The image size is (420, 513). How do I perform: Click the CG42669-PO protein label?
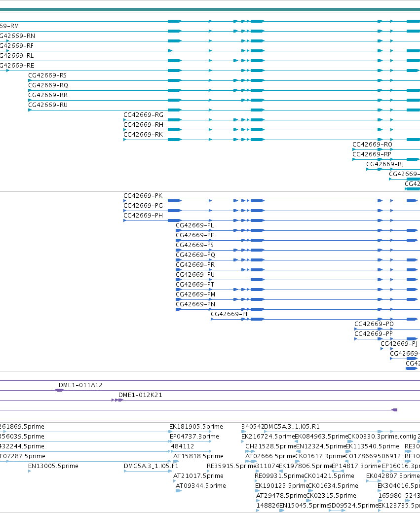[374, 324]
